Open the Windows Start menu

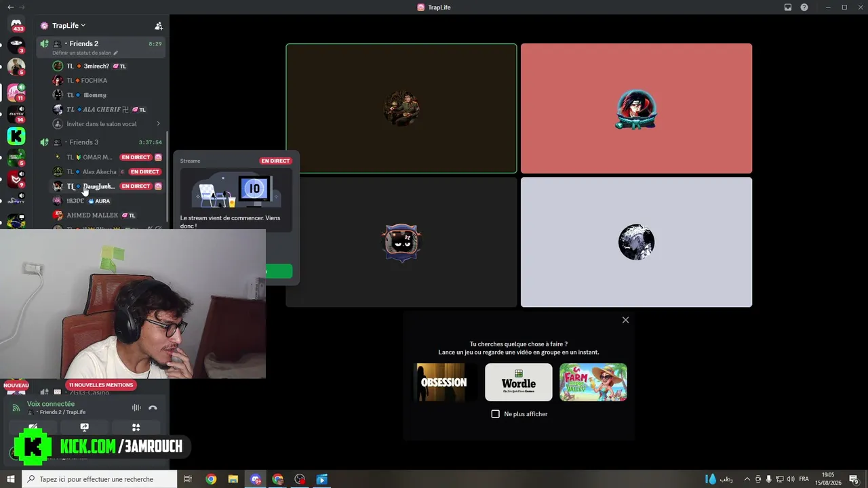click(x=11, y=479)
